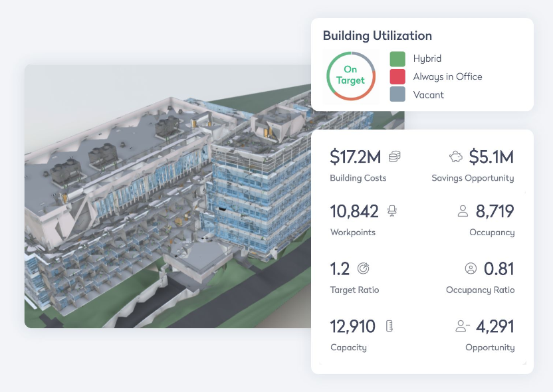This screenshot has width=553, height=392.
Task: Select the 8,719 Occupancy value
Action: (495, 211)
